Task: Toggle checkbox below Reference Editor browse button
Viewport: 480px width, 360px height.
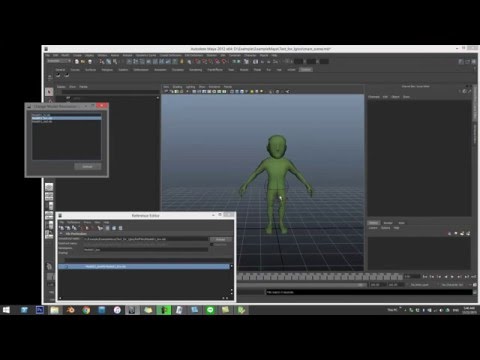Action: tap(212, 244)
